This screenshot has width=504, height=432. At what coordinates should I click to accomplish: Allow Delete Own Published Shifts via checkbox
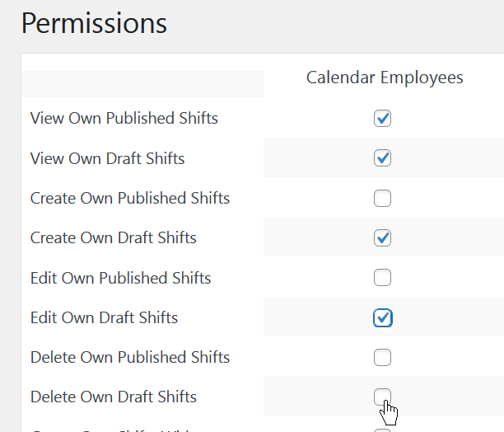click(x=382, y=357)
